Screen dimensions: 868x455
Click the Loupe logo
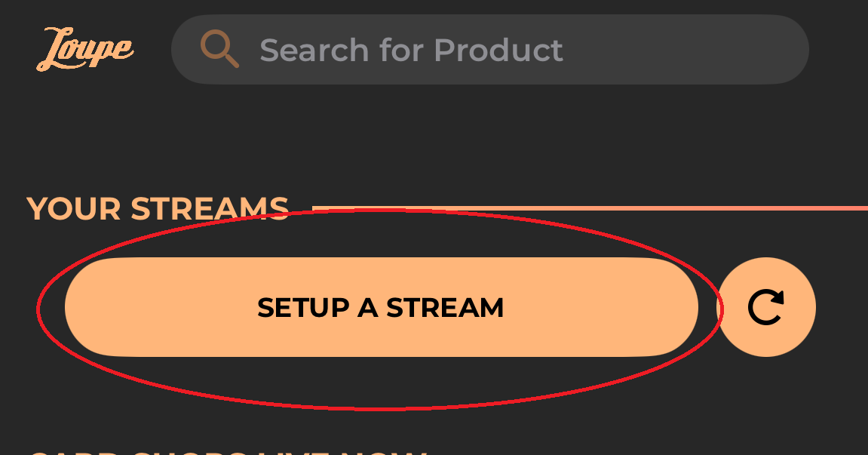tap(85, 50)
